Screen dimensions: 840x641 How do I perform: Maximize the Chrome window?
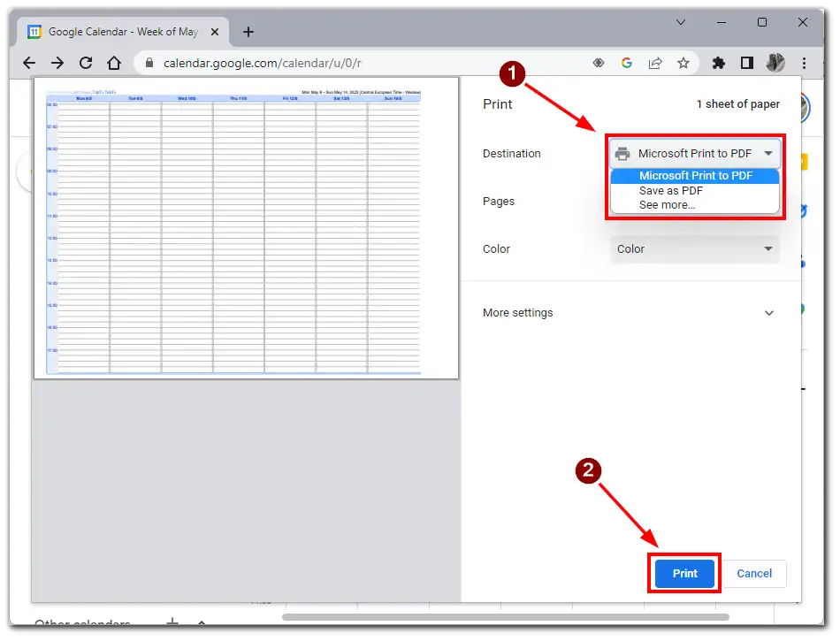762,22
